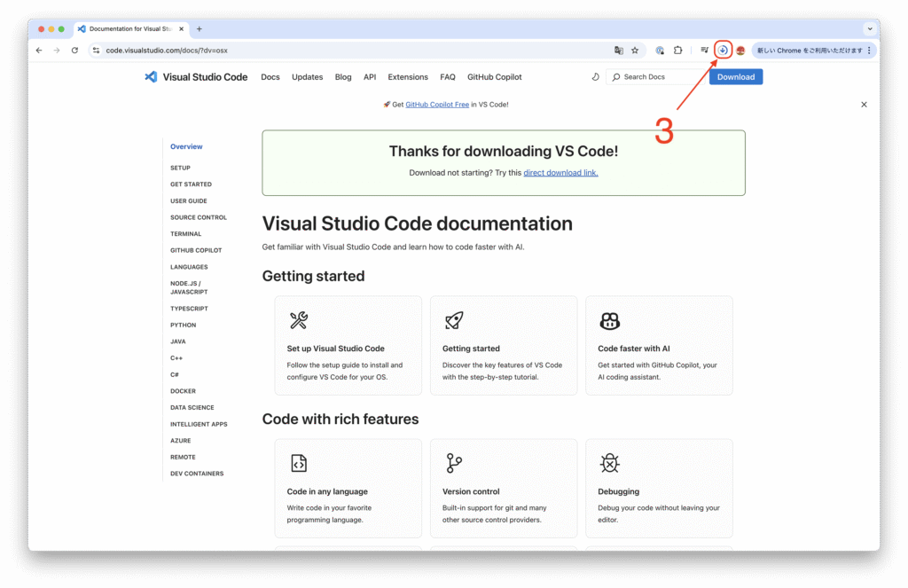Expand the C++ sidebar section
The height and width of the screenshot is (588, 908).
point(176,358)
